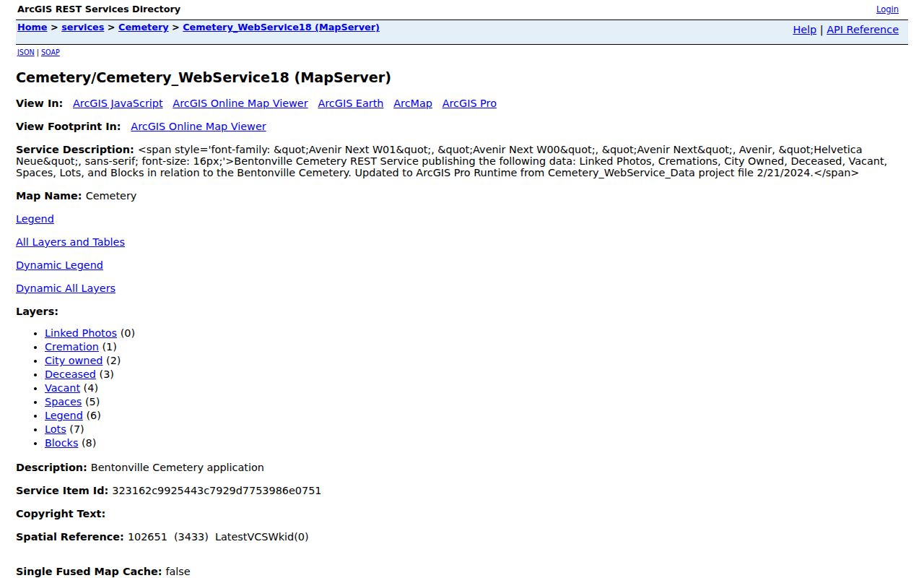Open All Layers and Tables
This screenshot has height=578, width=924.
click(70, 242)
